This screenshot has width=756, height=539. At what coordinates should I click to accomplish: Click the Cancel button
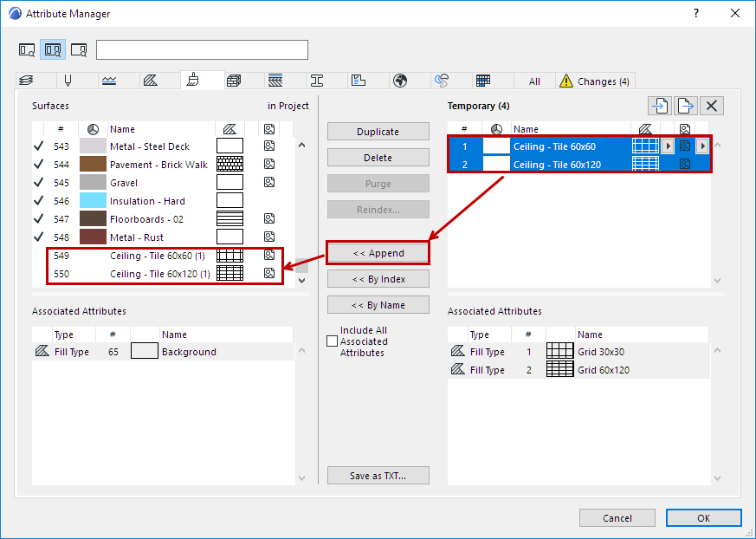(617, 518)
